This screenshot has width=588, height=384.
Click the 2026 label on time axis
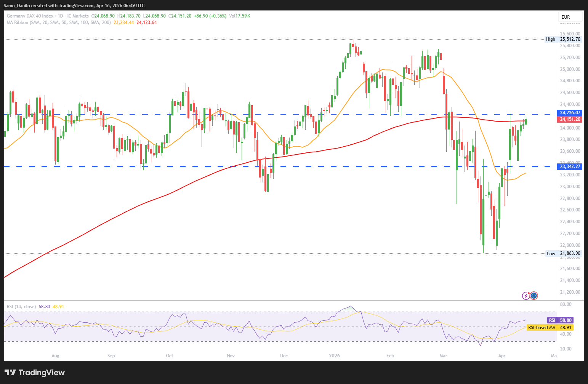334,356
